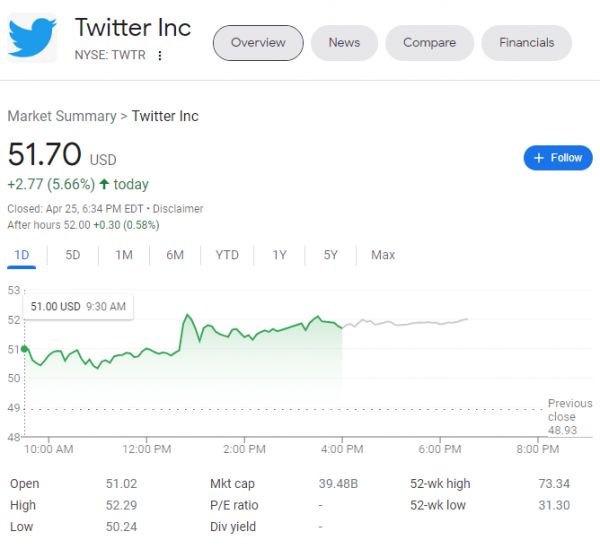Screen dimensions: 600x549
Task: Select the 5D chart range
Action: pyautogui.click(x=73, y=255)
